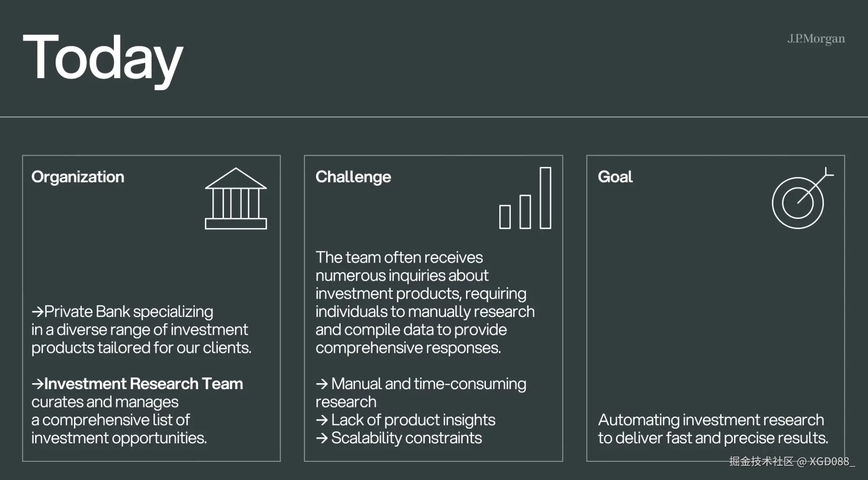Click the J.P.Morgan logo

(x=816, y=39)
